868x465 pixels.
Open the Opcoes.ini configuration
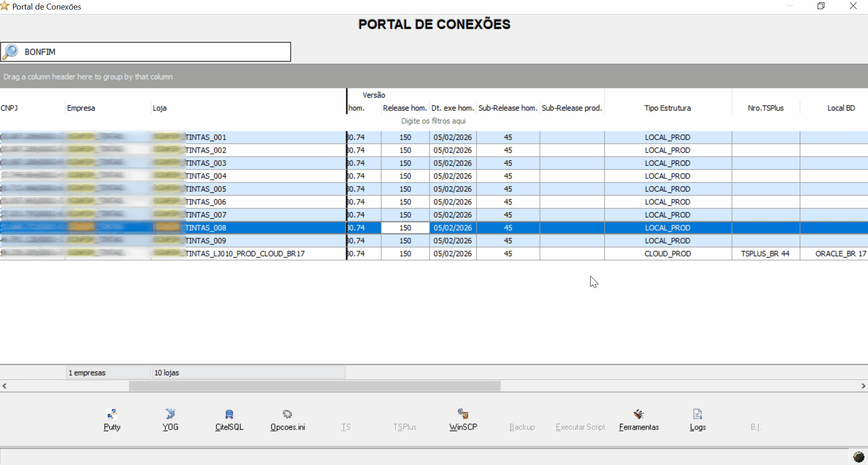pos(287,420)
